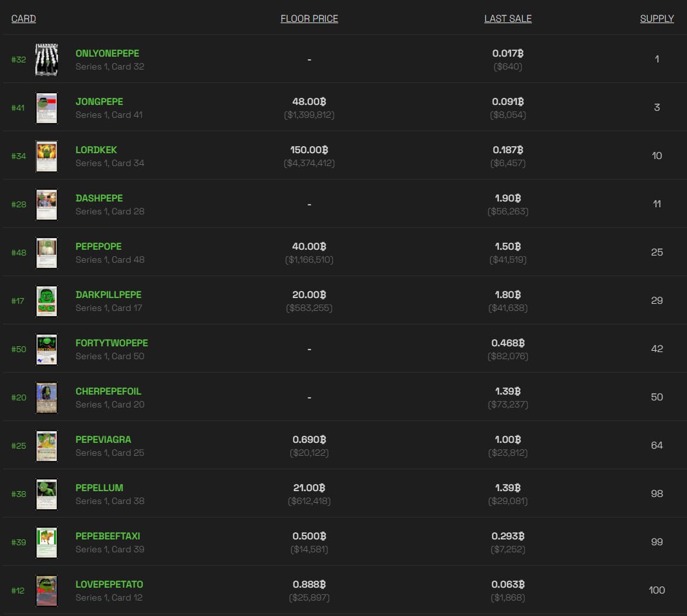This screenshot has height=616, width=687.
Task: Open DASHPEPE card thumbnail
Action: point(46,204)
